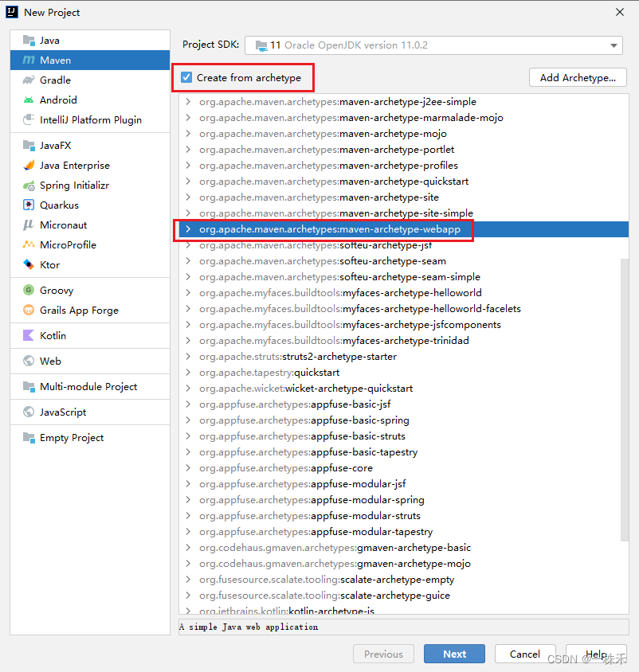The width and height of the screenshot is (639, 672).
Task: Click the JavaScript globe icon
Action: coord(29,412)
